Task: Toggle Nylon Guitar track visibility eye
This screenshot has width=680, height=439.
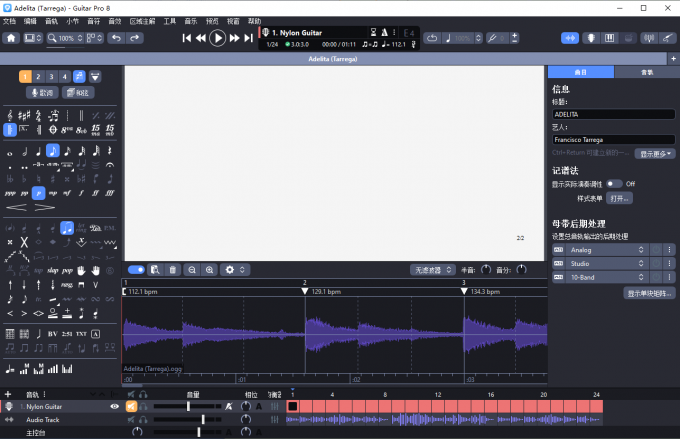Action: (x=114, y=407)
